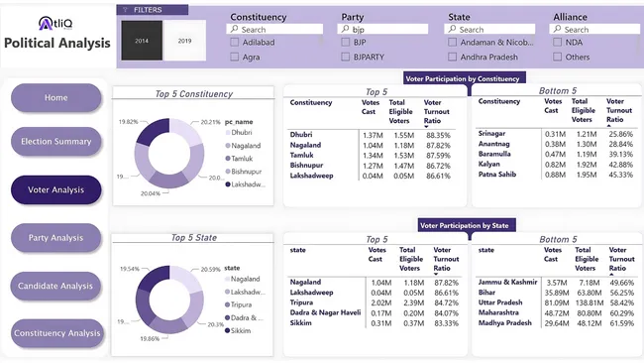Click the Dhubri legend color marker

click(228, 132)
